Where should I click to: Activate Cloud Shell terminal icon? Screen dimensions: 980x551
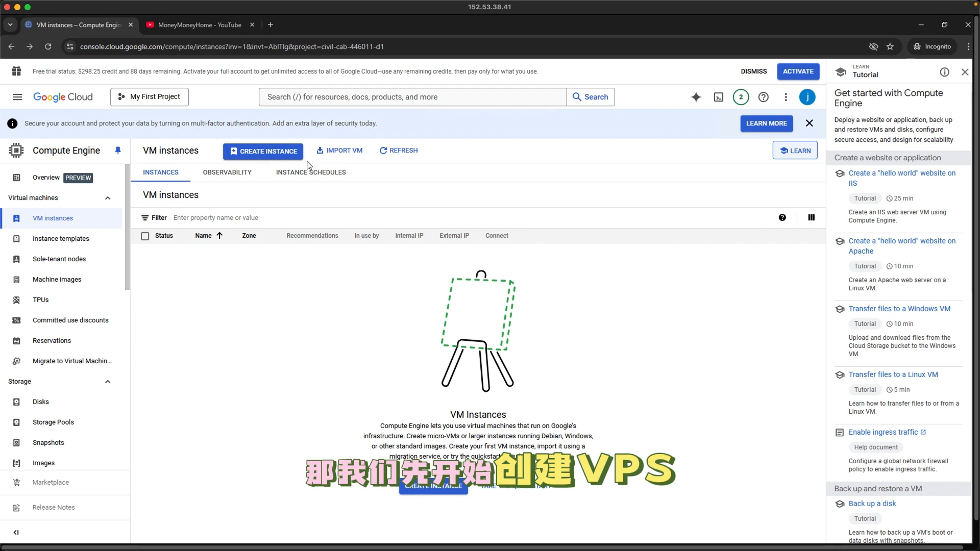click(x=719, y=97)
